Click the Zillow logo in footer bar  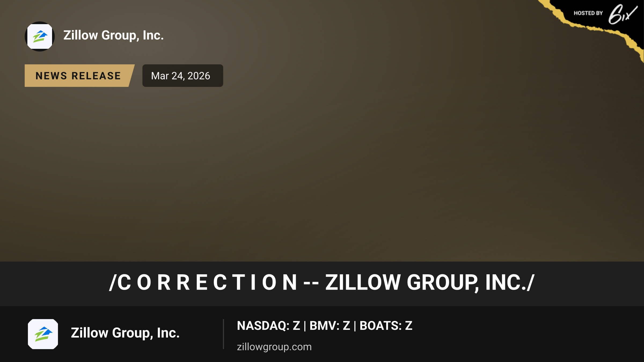(43, 334)
